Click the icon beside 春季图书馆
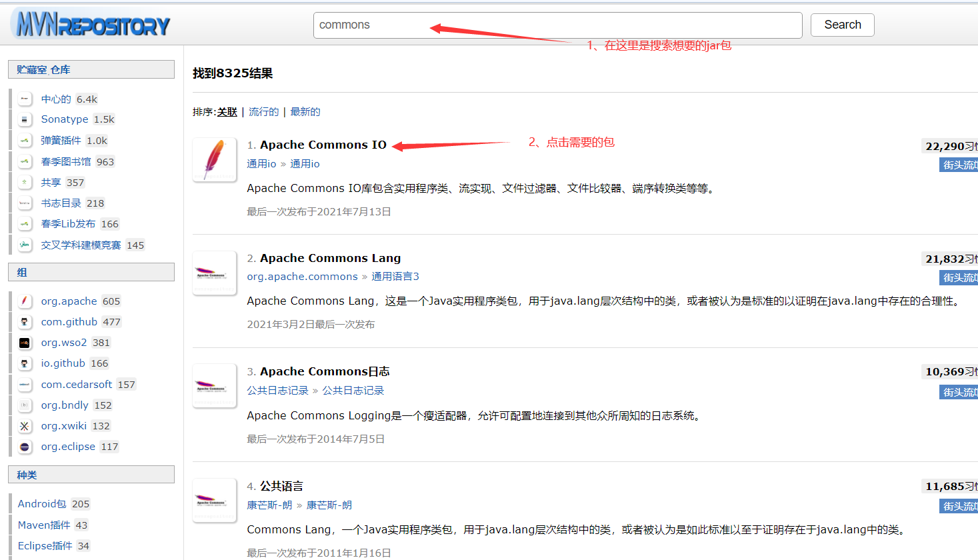 coord(25,161)
